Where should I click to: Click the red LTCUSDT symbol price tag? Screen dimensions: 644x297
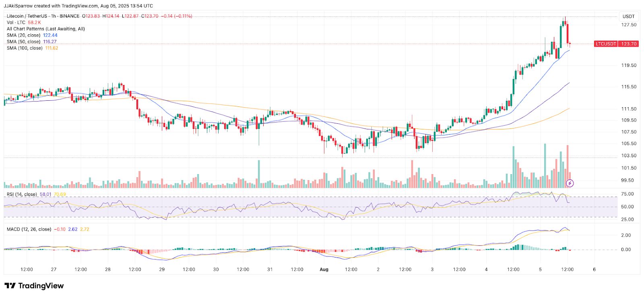click(x=606, y=44)
